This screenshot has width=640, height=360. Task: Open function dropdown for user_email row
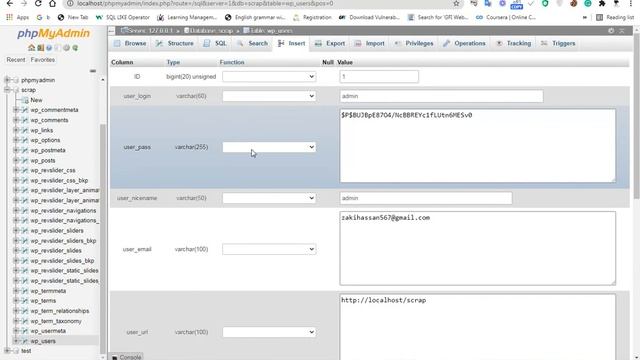click(269, 249)
